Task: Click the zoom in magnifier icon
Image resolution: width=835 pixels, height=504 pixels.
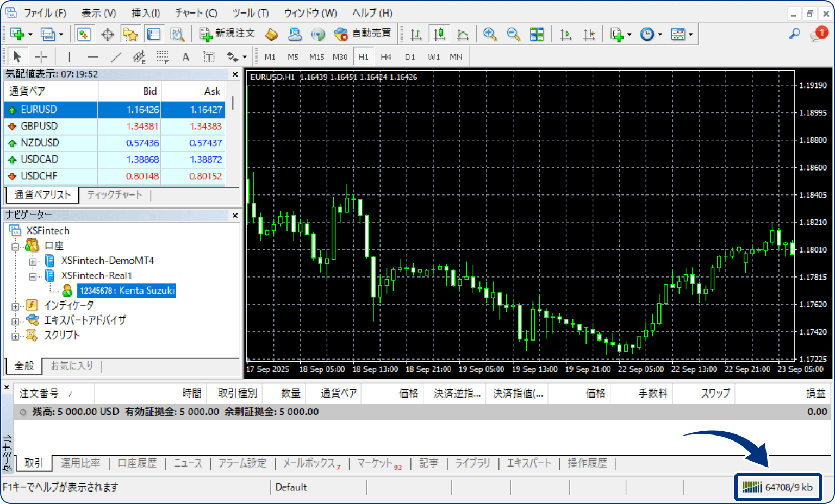Action: (490, 35)
